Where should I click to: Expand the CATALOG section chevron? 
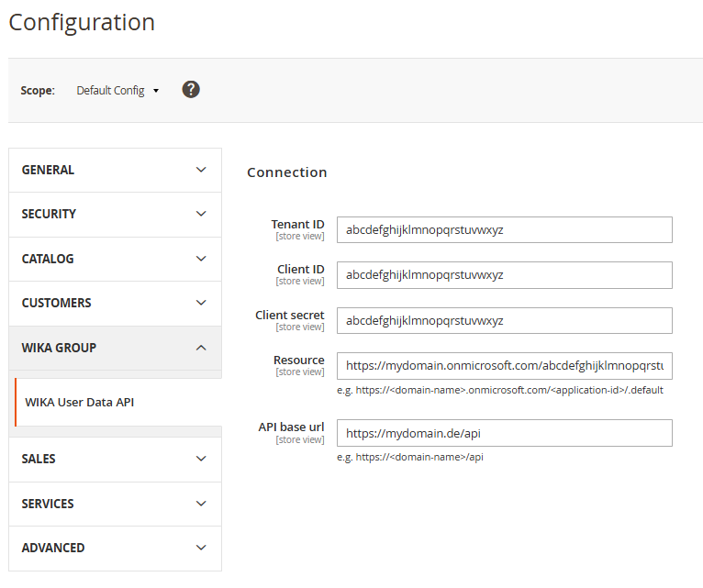click(x=202, y=259)
